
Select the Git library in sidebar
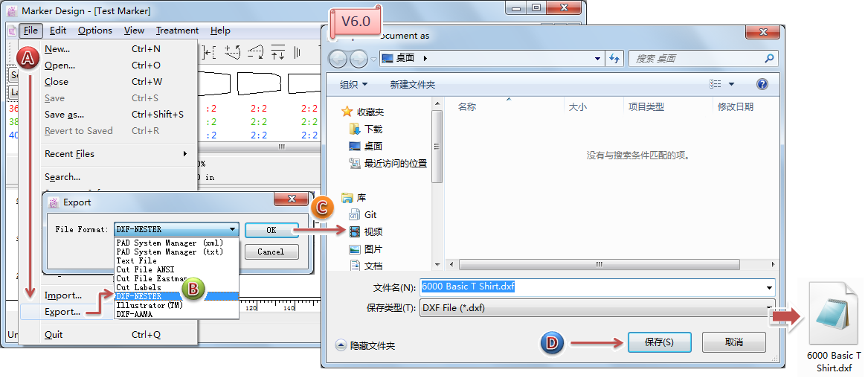[x=370, y=214]
